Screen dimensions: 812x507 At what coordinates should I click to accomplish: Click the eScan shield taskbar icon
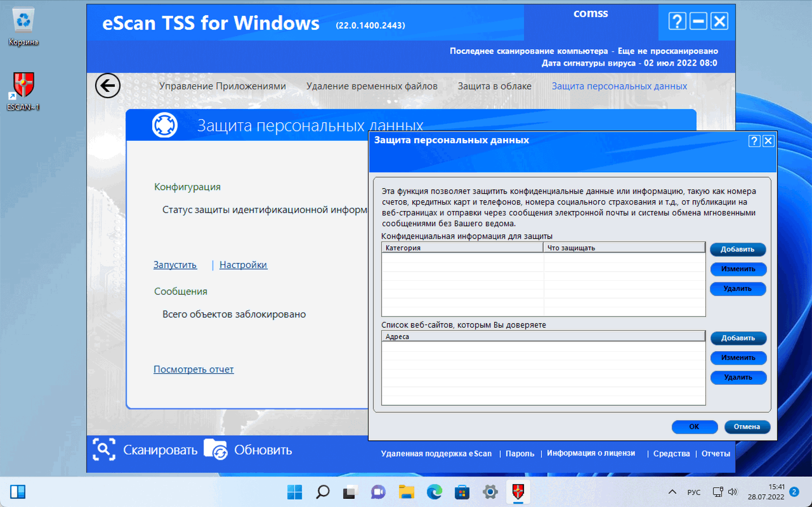click(x=518, y=492)
